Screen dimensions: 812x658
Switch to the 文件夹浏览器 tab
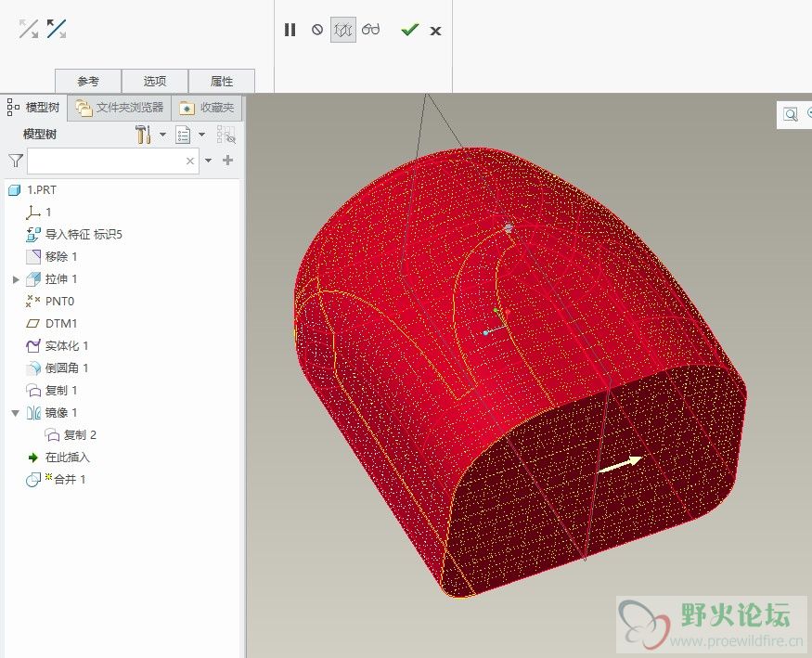[x=120, y=108]
